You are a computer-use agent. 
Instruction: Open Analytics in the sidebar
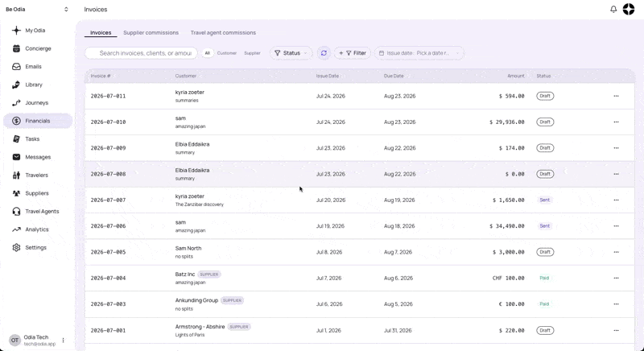coord(37,229)
